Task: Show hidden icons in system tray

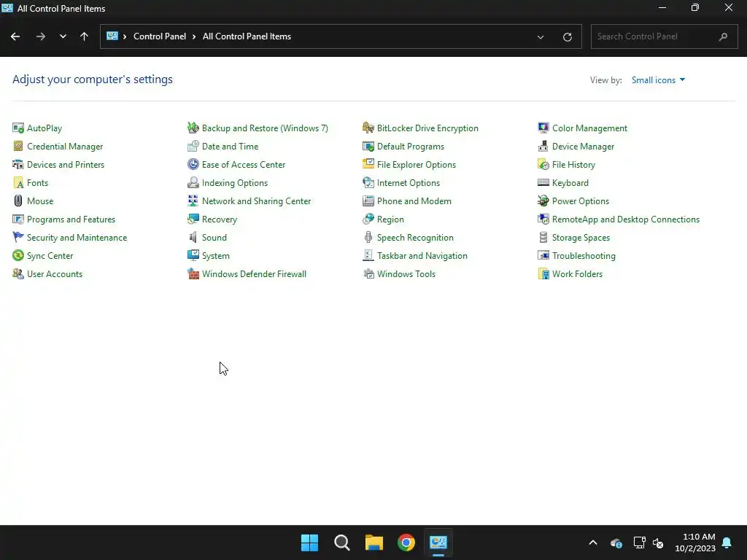Action: 592,542
